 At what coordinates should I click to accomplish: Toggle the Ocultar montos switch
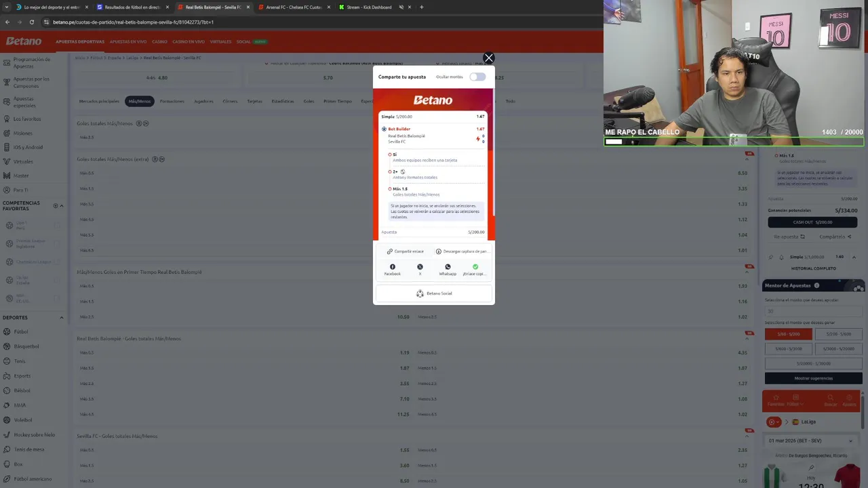tap(477, 77)
